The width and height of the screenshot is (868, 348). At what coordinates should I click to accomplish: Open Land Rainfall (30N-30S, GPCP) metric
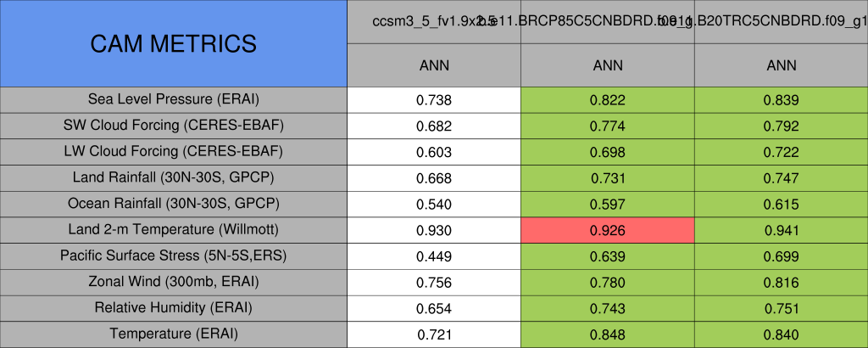point(173,177)
